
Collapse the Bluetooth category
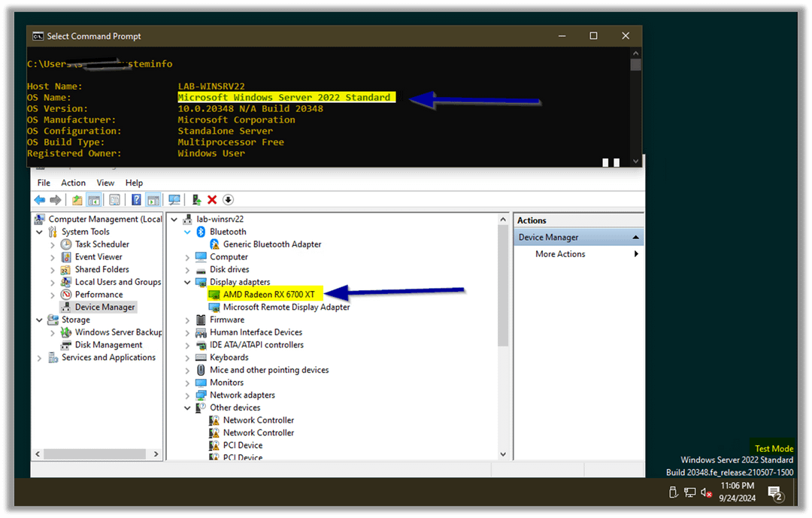click(x=187, y=232)
